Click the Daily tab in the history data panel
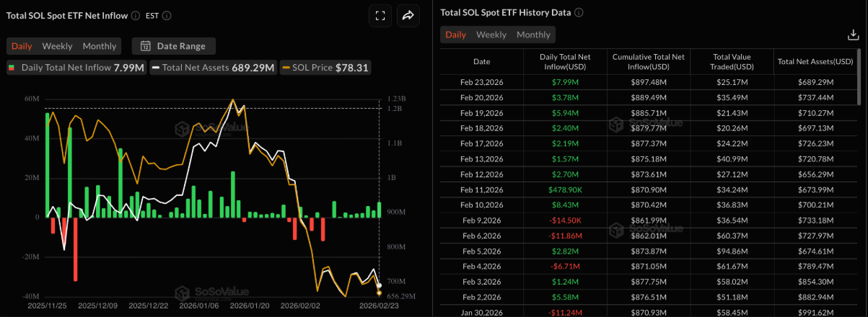Screen dimensions: 868x317 pyautogui.click(x=455, y=35)
